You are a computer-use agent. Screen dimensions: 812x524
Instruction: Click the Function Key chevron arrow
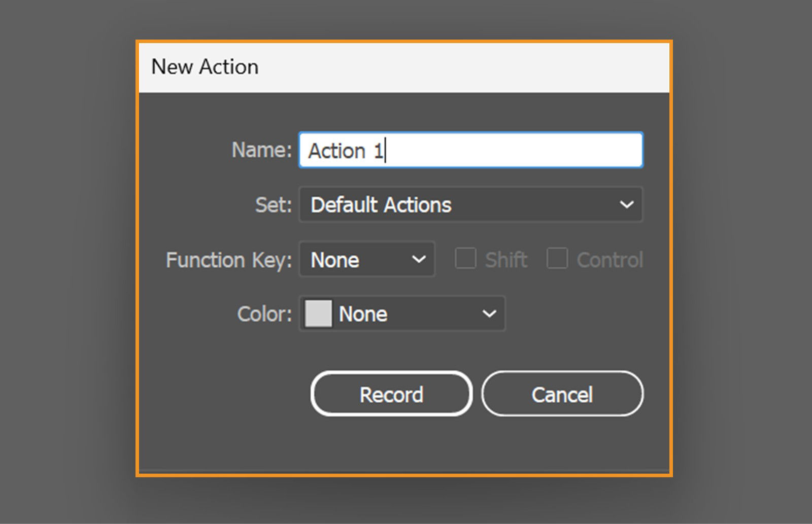click(419, 260)
